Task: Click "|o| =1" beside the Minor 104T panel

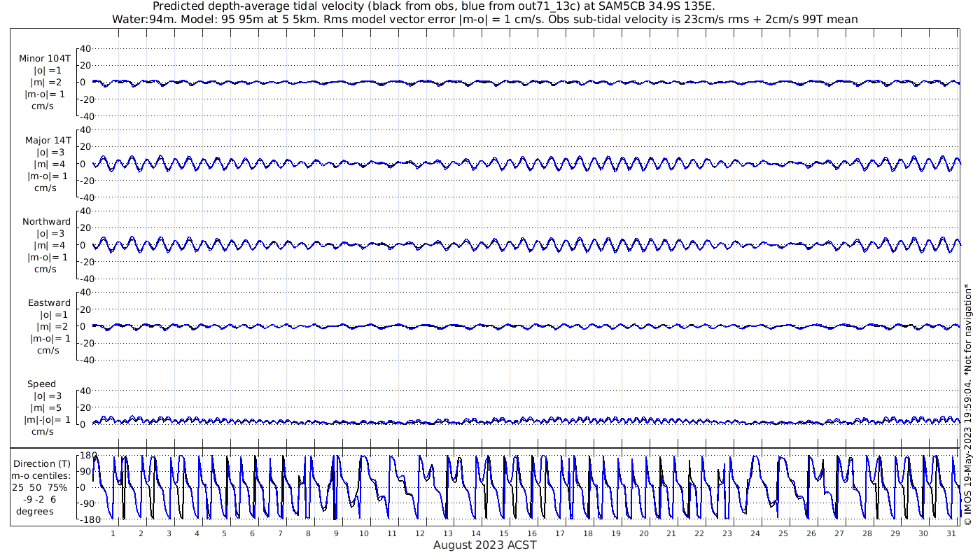Action: coord(48,71)
